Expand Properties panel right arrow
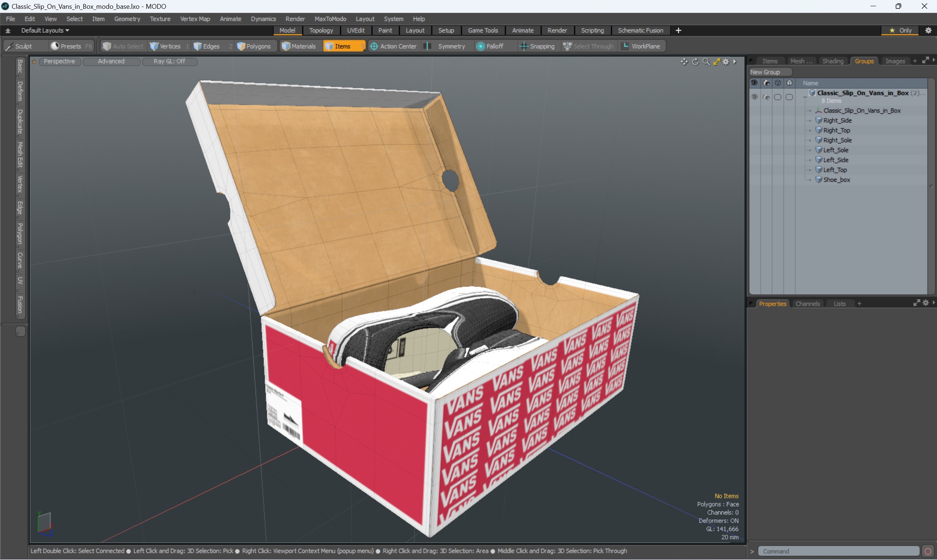 [x=934, y=303]
